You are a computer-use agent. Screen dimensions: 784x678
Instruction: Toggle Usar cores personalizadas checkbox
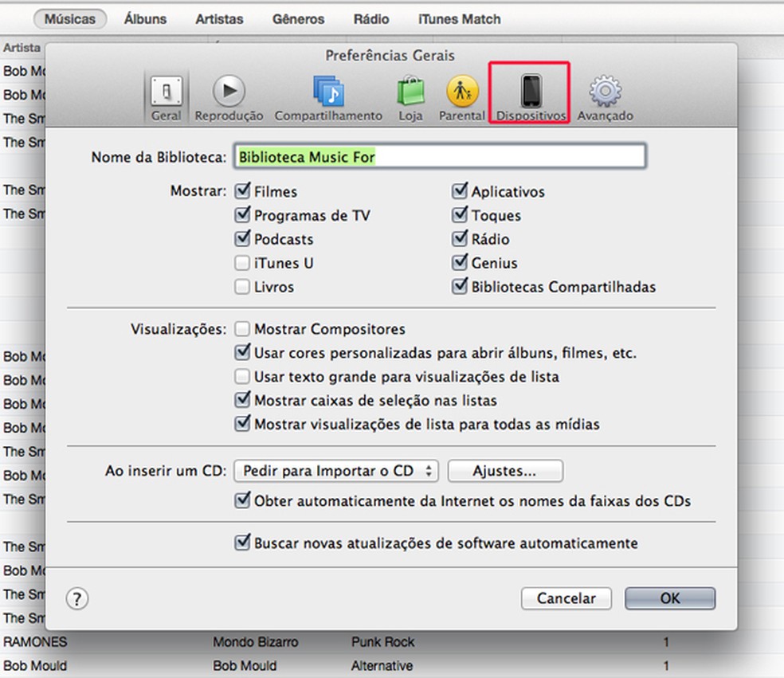242,352
